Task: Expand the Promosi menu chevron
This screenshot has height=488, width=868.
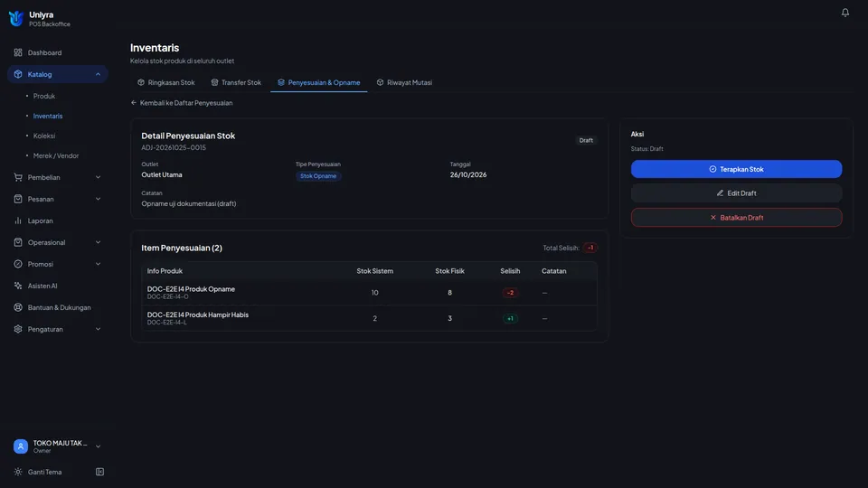Action: coord(98,264)
